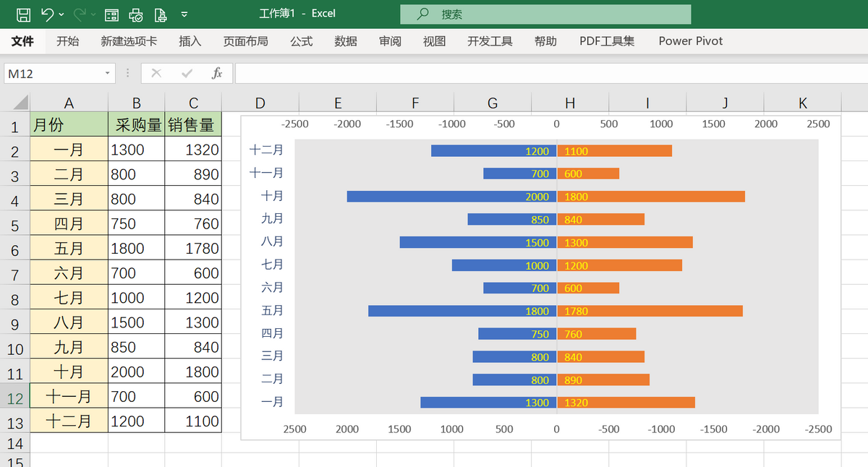Image resolution: width=868 pixels, height=467 pixels.
Task: Click the Undo arrow icon
Action: 47,14
